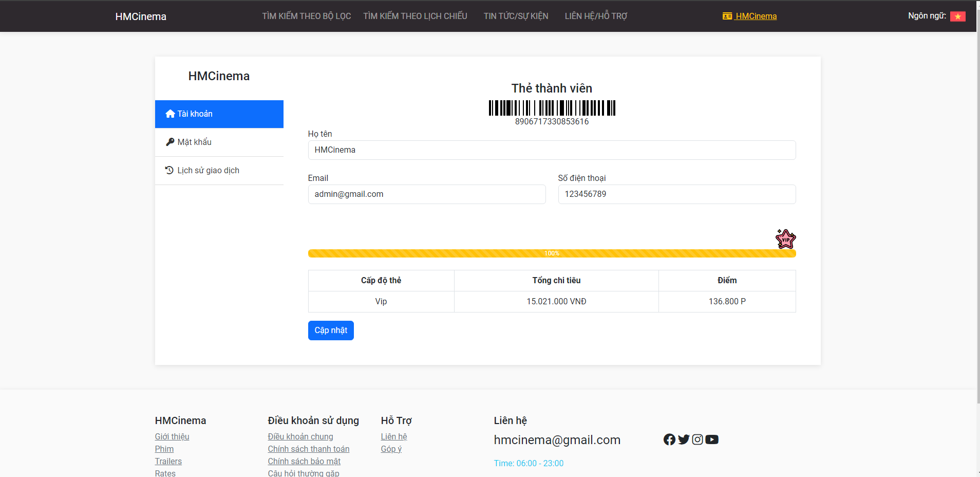
Task: Open the Twitter social icon
Action: (x=684, y=439)
